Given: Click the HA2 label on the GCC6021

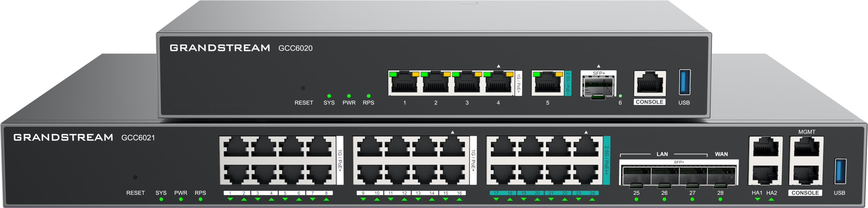Looking at the screenshot, I should (x=772, y=193).
